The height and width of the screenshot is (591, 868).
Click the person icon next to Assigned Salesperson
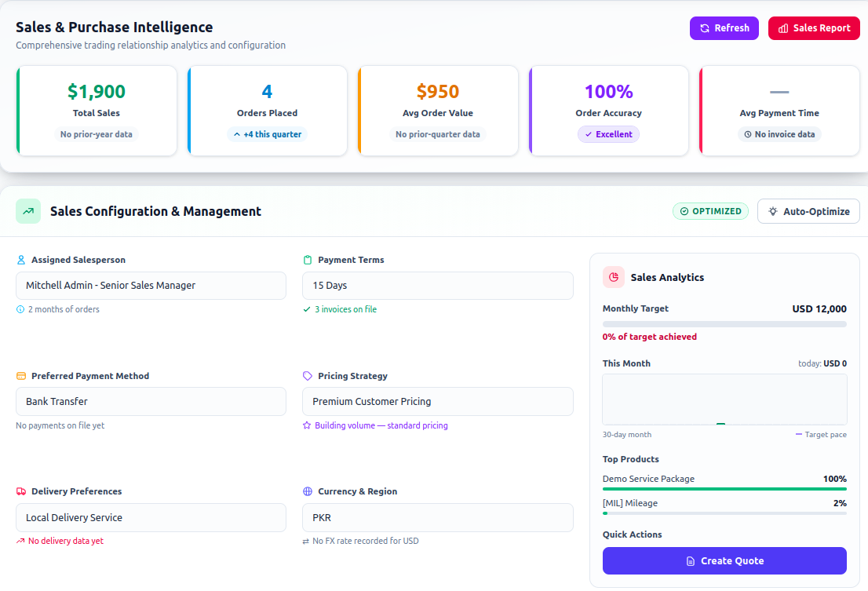[x=21, y=260]
